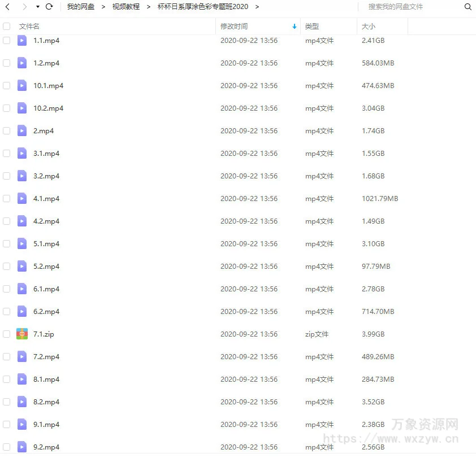Click the 7.1.zip archive file icon

click(x=22, y=334)
